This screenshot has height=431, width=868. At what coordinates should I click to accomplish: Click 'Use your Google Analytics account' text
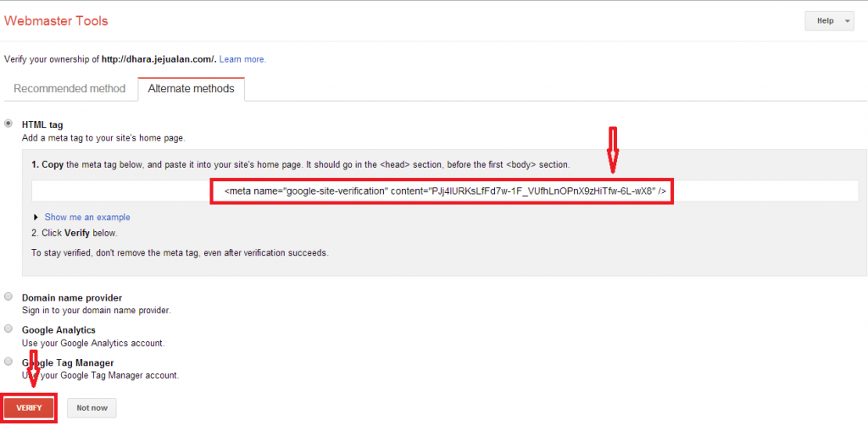click(x=93, y=343)
